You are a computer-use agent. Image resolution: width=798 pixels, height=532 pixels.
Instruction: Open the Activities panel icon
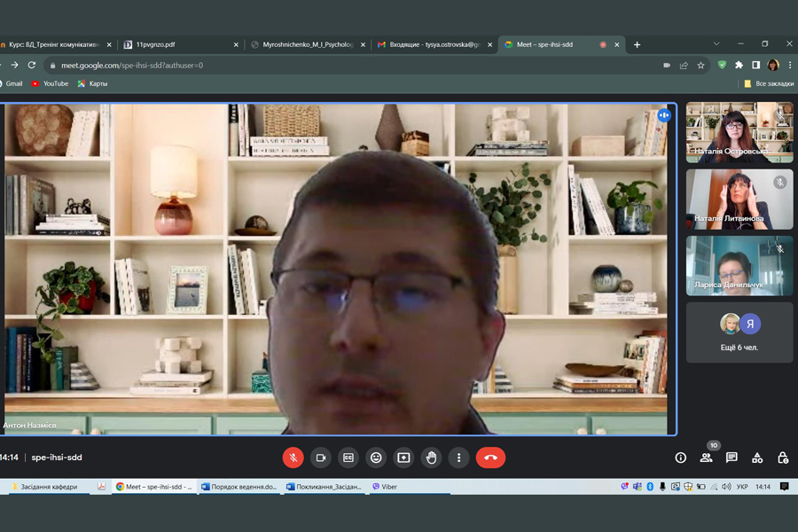pos(757,458)
